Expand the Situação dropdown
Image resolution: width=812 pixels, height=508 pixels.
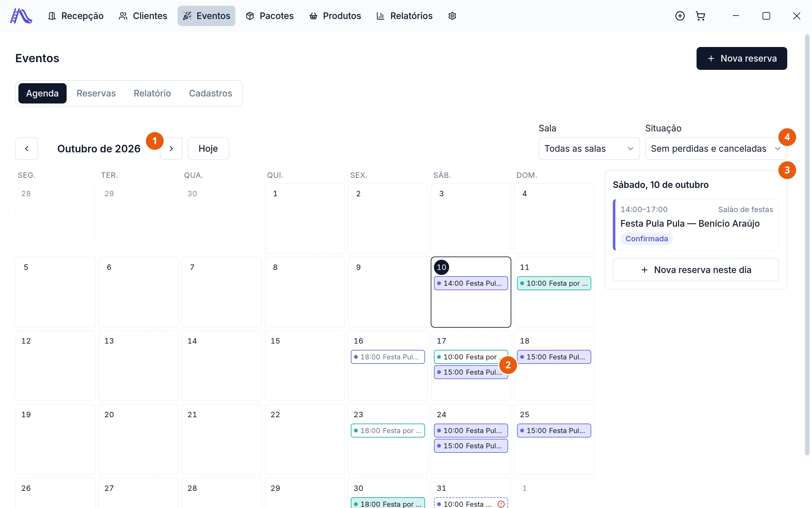(716, 149)
